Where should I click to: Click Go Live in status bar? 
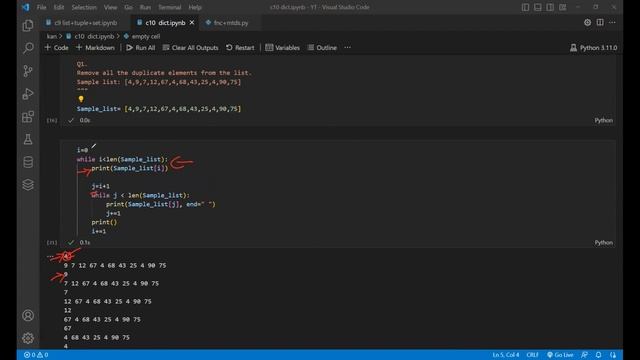(560, 355)
